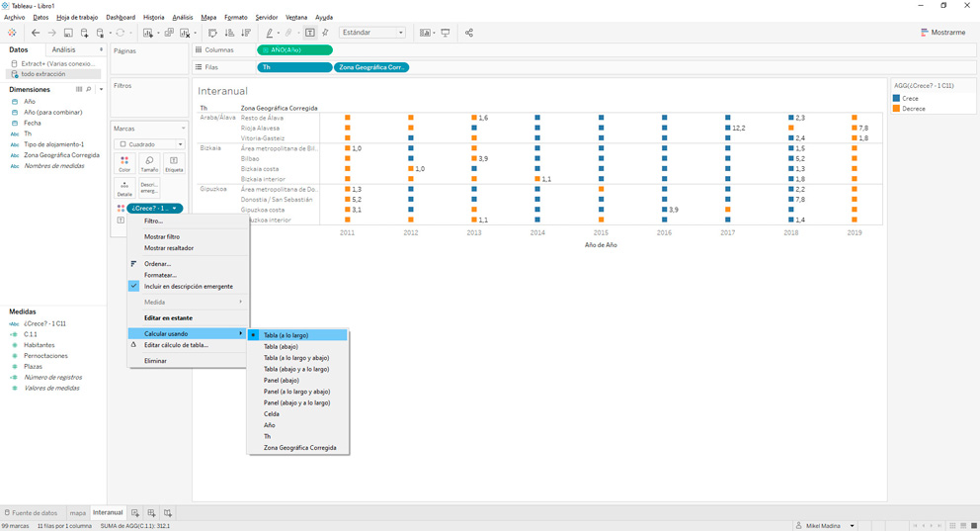Click the share workbook icon
Image resolution: width=980 pixels, height=531 pixels.
[469, 33]
